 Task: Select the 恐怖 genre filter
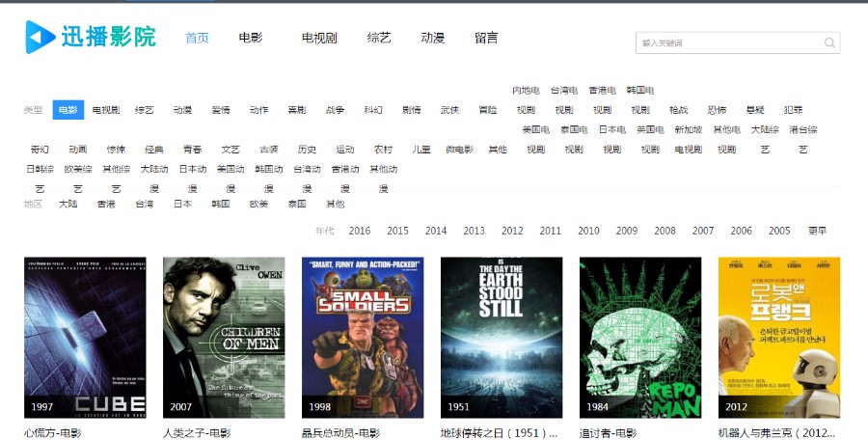717,110
